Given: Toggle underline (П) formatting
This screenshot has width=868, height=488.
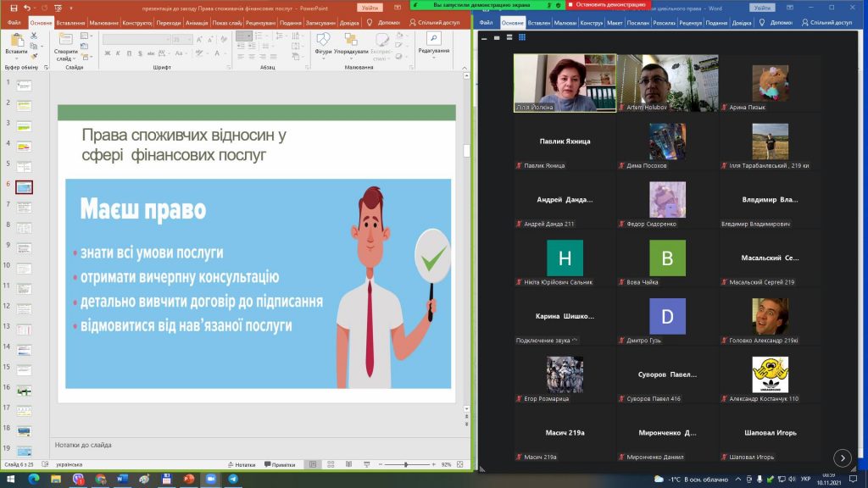Looking at the screenshot, I should pyautogui.click(x=129, y=53).
